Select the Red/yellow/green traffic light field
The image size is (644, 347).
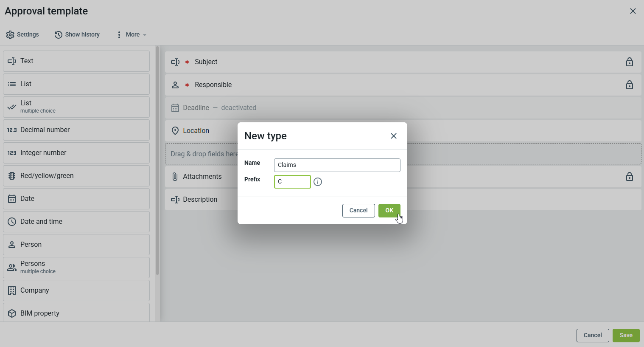coord(76,176)
